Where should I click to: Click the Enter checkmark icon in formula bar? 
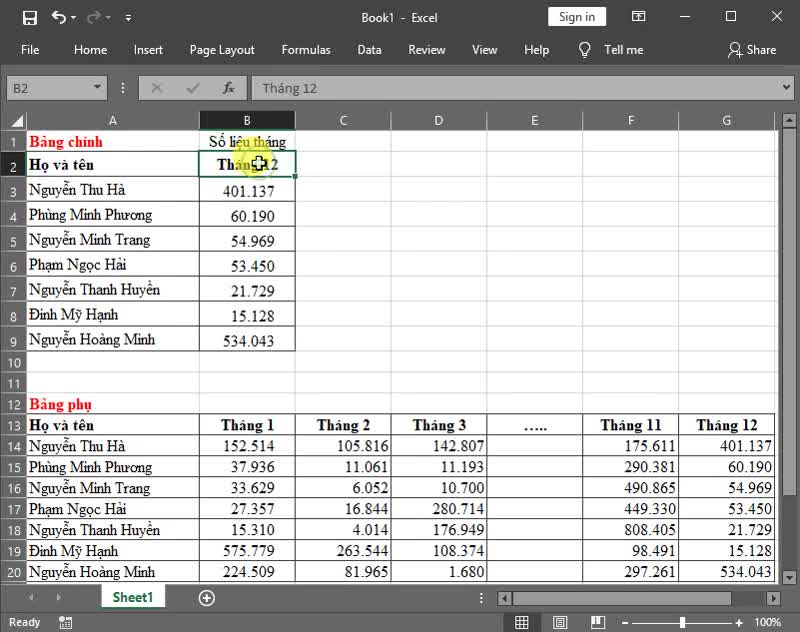[x=192, y=88]
